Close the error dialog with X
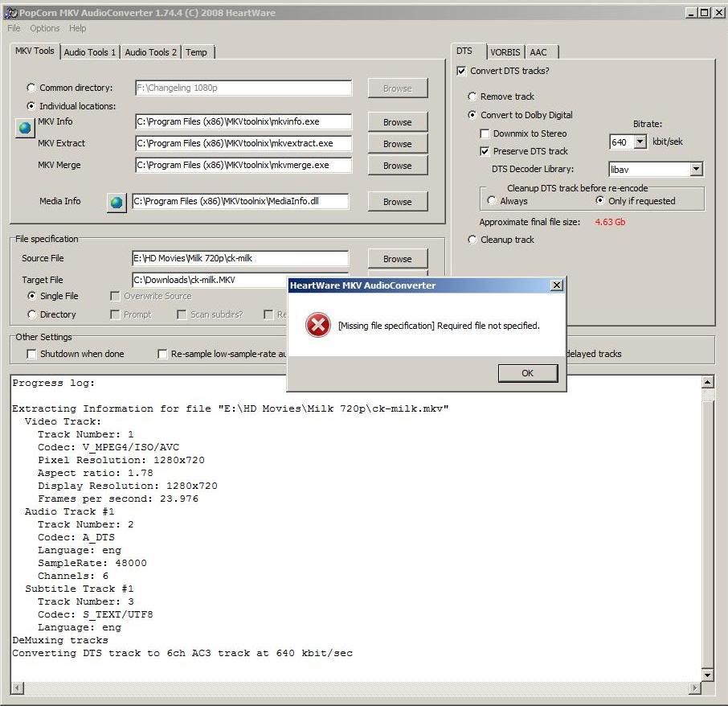728x706 pixels. click(x=556, y=285)
